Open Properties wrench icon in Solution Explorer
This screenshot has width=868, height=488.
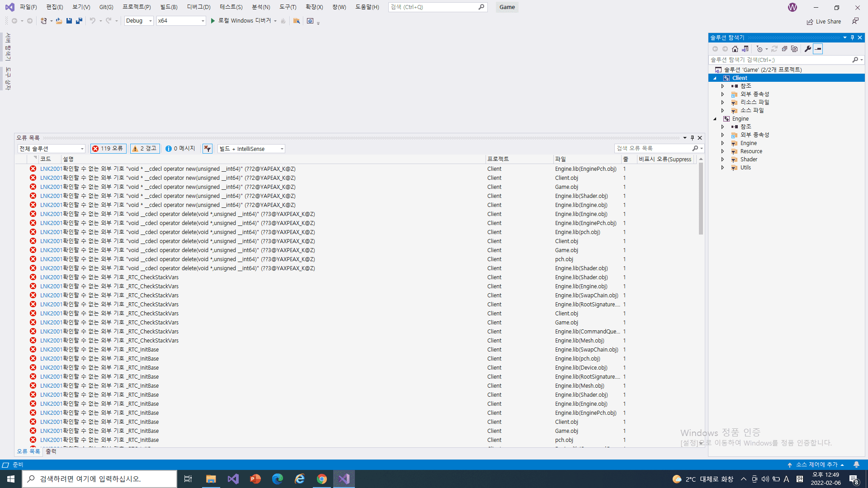pos(807,49)
